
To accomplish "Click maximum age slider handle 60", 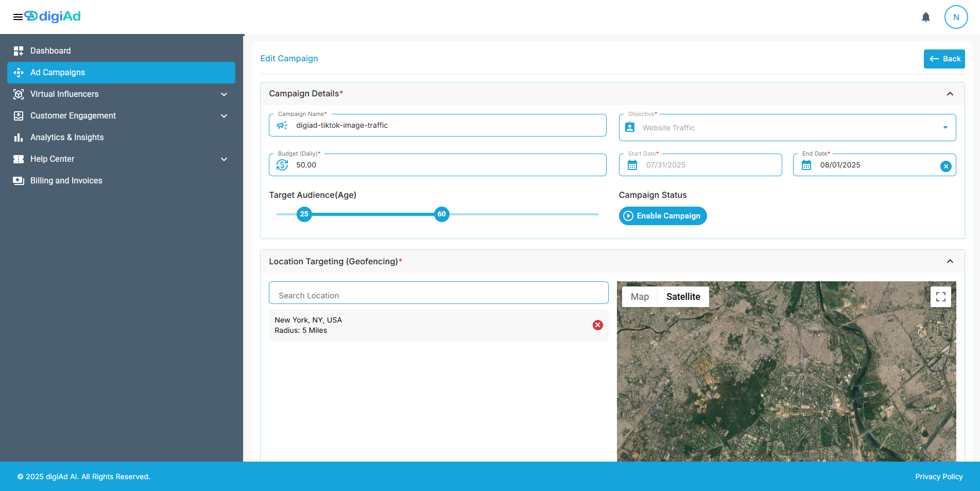I will [442, 214].
